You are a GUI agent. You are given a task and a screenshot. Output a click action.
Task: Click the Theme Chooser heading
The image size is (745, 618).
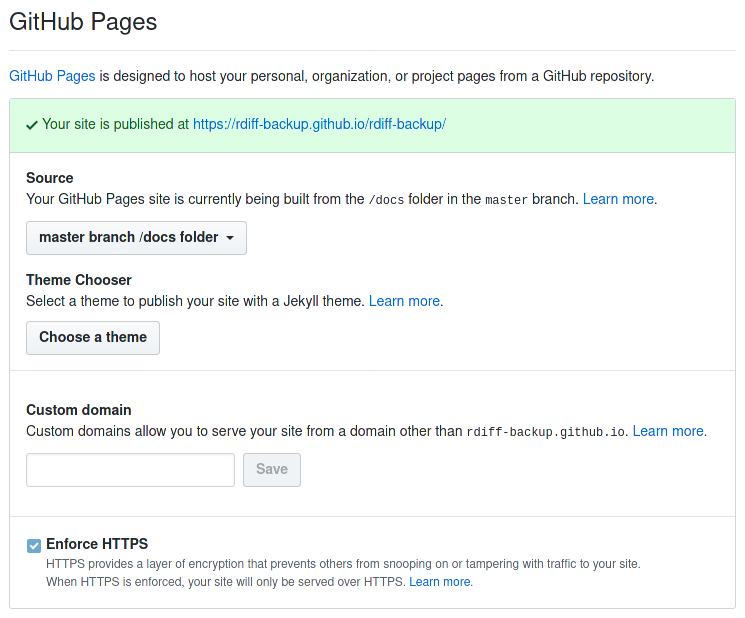click(x=79, y=280)
